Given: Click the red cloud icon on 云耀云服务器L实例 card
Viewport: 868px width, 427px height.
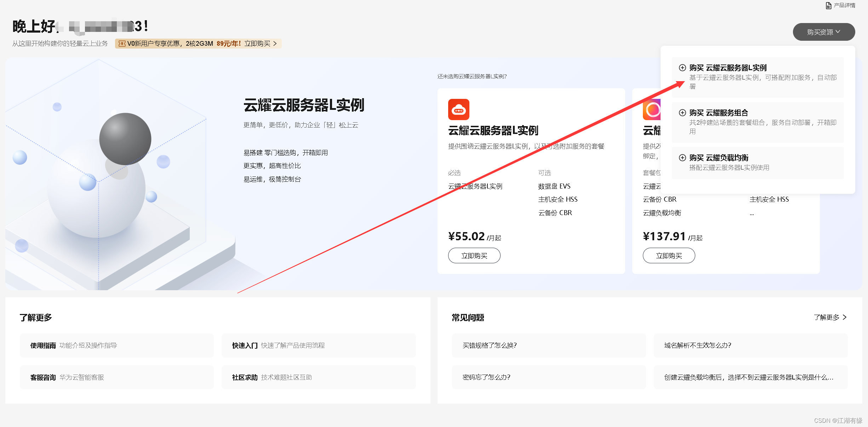Looking at the screenshot, I should 458,109.
